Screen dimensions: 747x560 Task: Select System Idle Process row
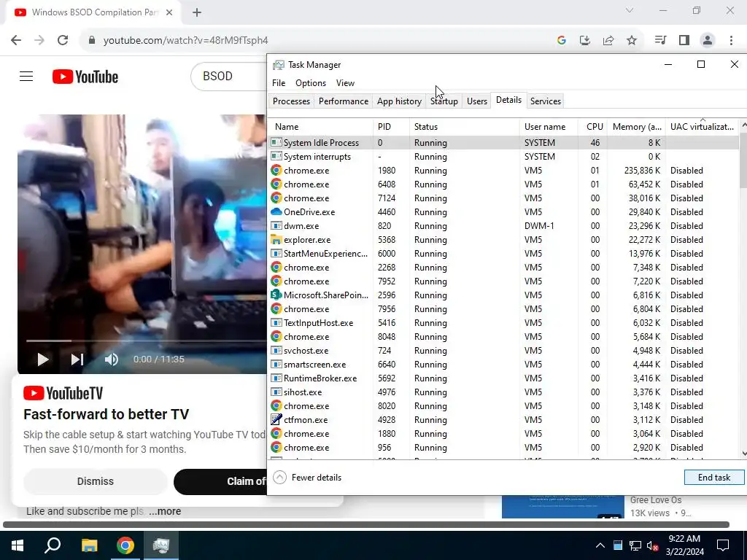(503, 142)
